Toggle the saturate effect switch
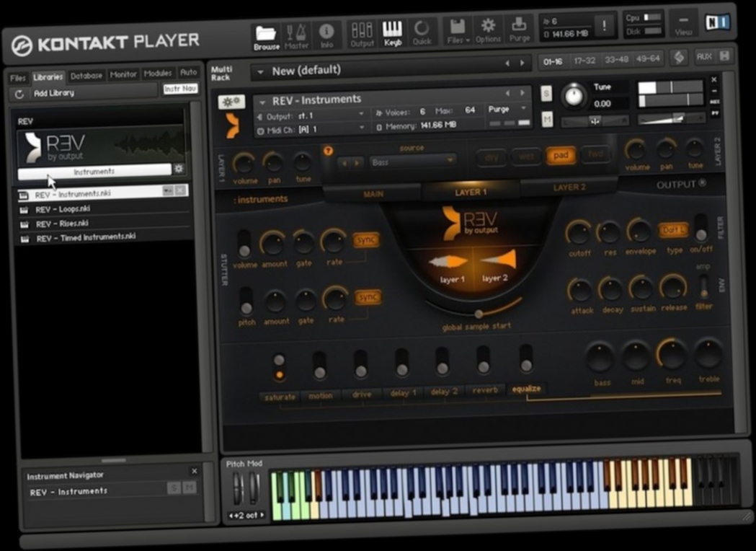This screenshot has width=756, height=551. click(279, 367)
